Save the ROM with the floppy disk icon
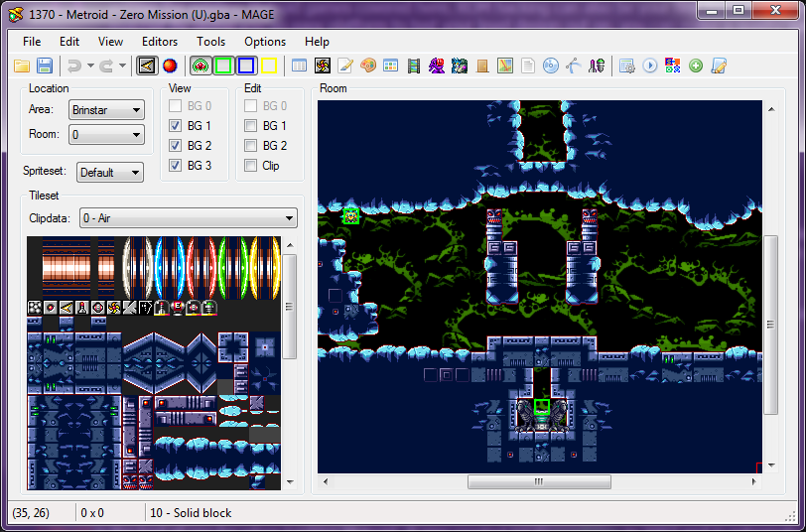The height and width of the screenshot is (532, 806). (x=45, y=66)
